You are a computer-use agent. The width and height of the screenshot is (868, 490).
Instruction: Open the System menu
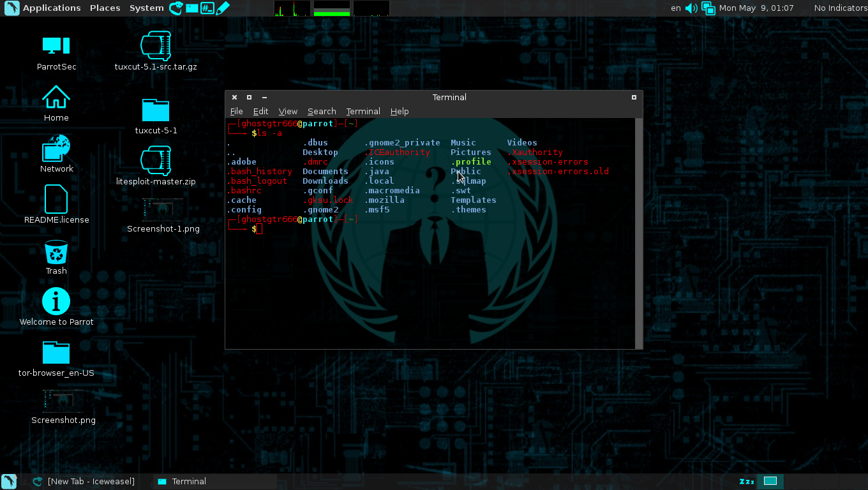(x=146, y=8)
